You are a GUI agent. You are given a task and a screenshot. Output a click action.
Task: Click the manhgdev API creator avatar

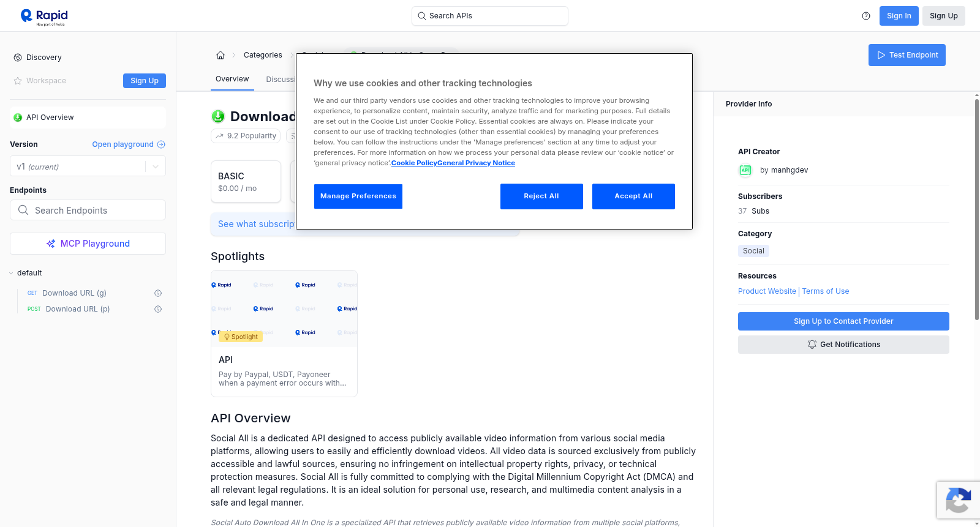745,170
